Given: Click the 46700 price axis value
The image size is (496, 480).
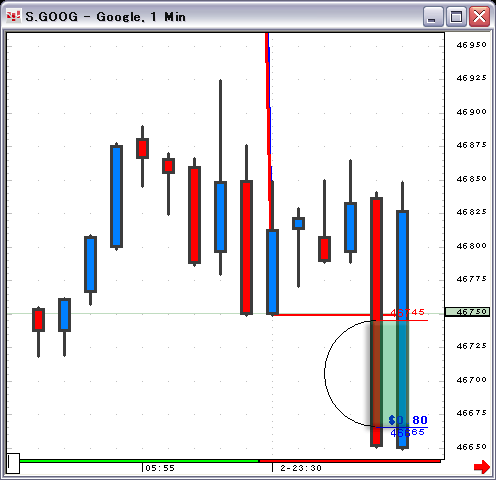Looking at the screenshot, I should tap(471, 380).
